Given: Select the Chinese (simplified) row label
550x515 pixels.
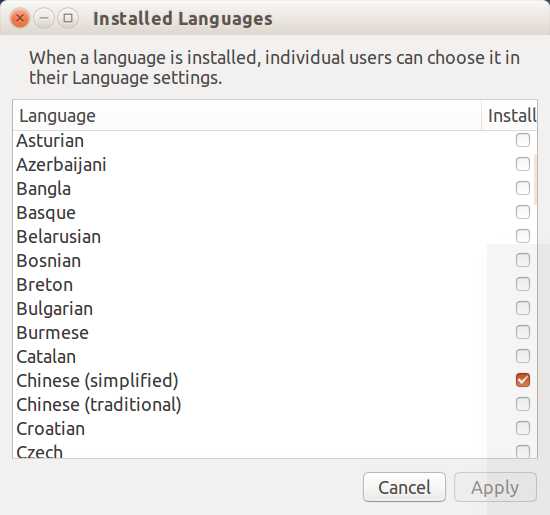Looking at the screenshot, I should pos(97,381).
